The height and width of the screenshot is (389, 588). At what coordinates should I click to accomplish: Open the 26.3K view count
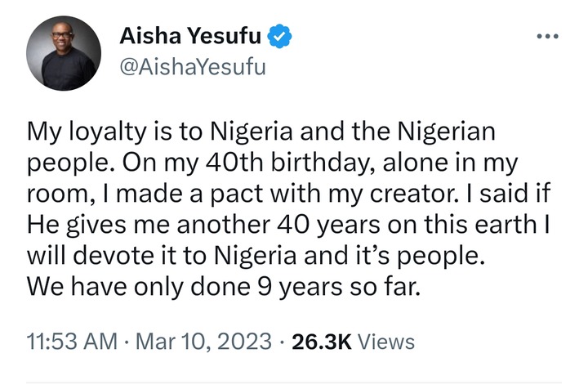(x=322, y=342)
